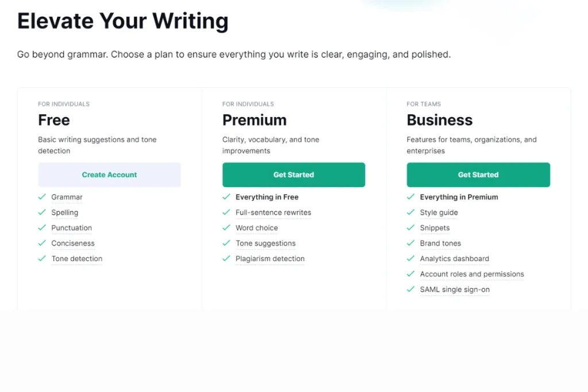Click the checkmark beside Analytics dashboard
Screen dimensions: 588x392
coord(411,259)
